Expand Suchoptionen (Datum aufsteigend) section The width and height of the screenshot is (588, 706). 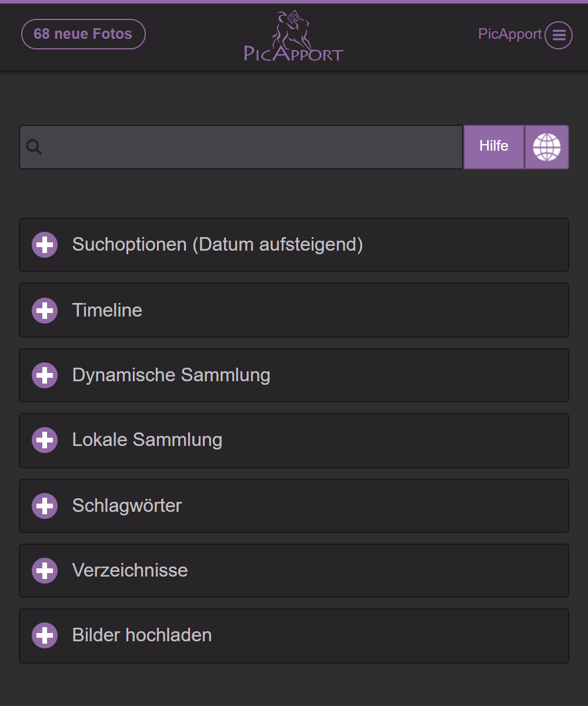tap(218, 245)
